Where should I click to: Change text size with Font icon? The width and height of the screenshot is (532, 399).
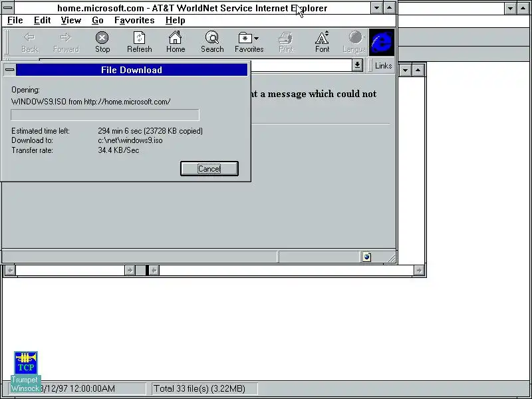(x=322, y=42)
